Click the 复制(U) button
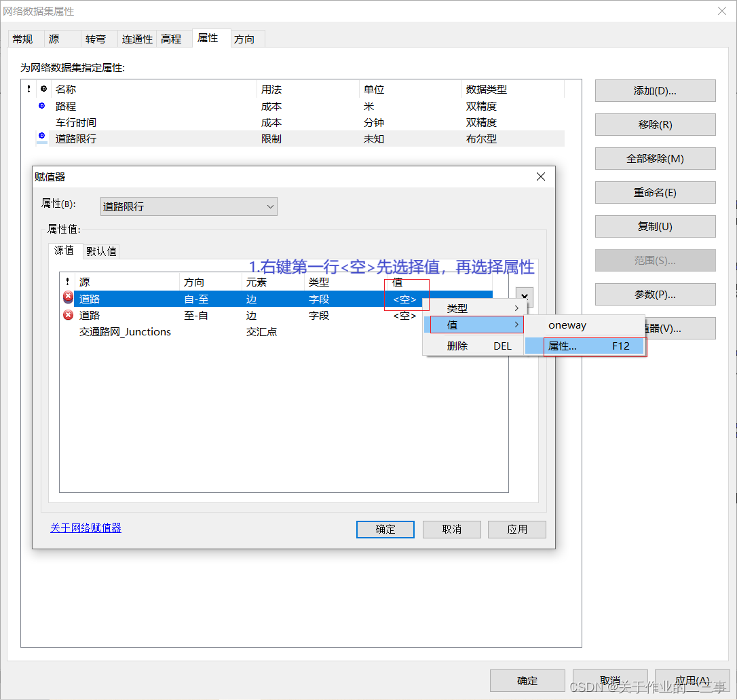This screenshot has height=700, width=737. (x=655, y=227)
